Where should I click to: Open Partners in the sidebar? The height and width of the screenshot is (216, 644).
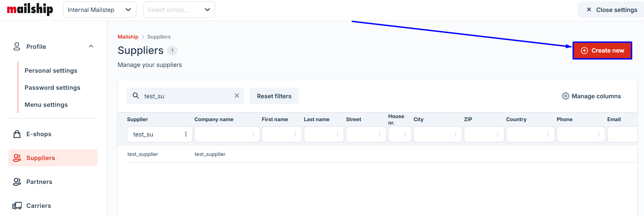pos(39,182)
